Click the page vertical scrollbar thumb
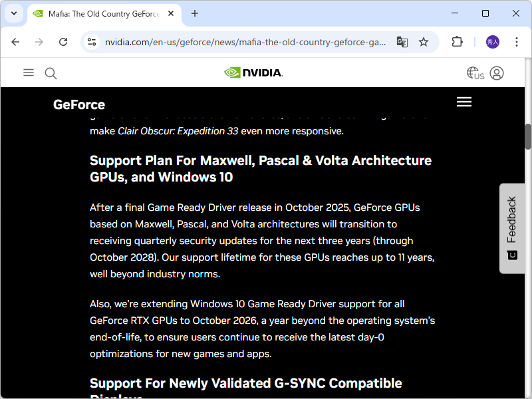 pos(528,136)
